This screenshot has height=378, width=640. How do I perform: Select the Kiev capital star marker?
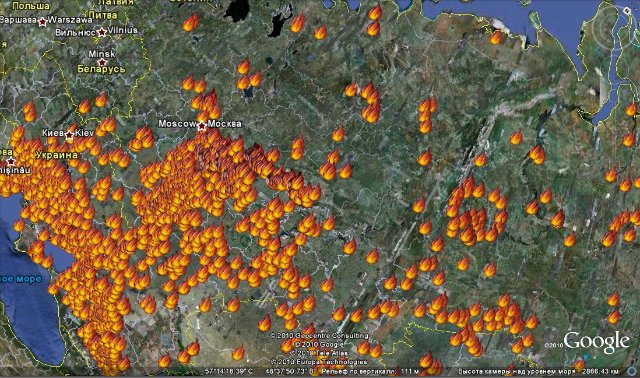(70, 135)
